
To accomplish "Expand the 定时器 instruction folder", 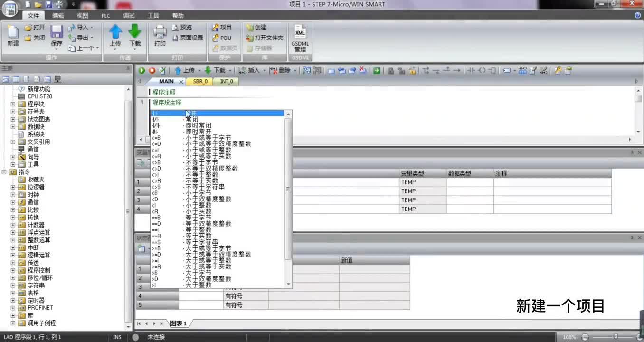I will pos(13,300).
